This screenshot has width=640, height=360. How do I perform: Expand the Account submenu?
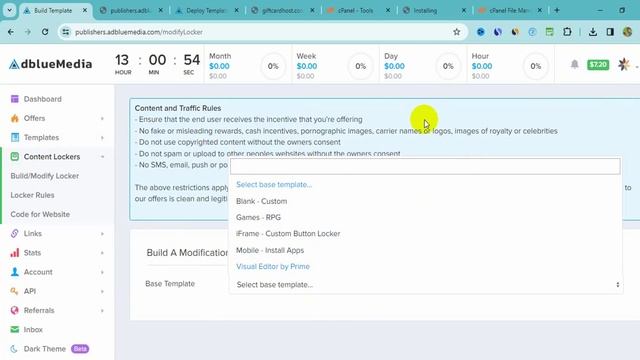[102, 272]
